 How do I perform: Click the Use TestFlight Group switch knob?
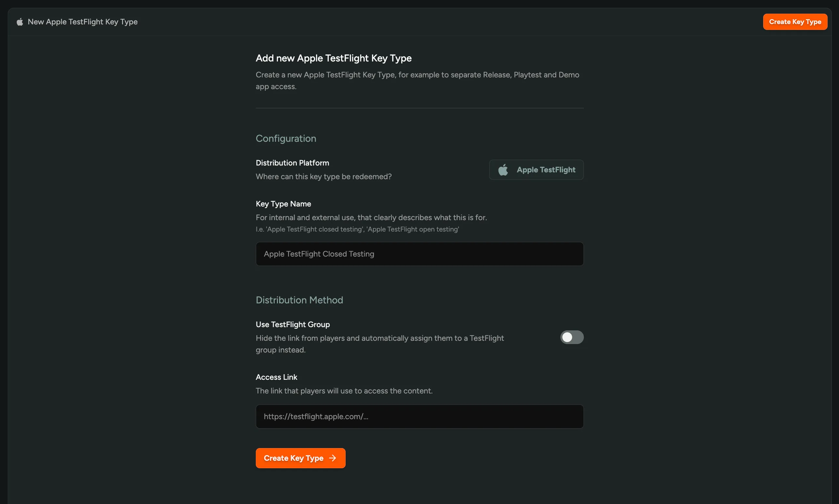567,337
